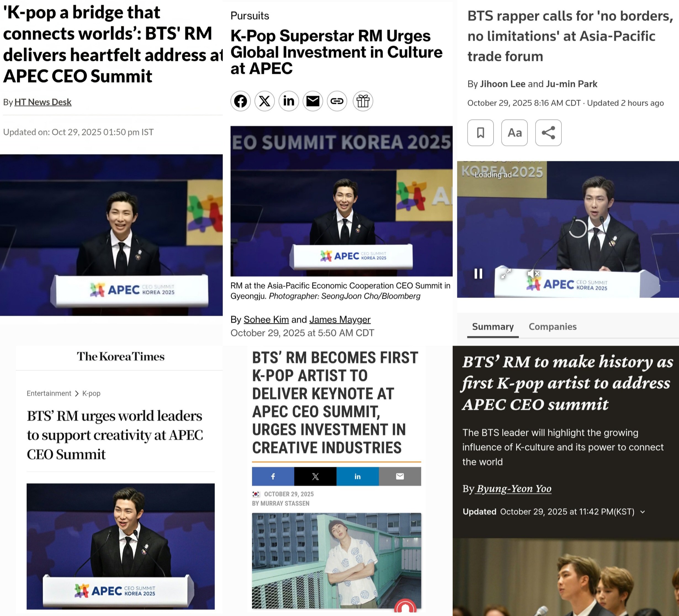The width and height of the screenshot is (679, 616).
Task: Copy link with the chain icon
Action: tap(337, 101)
